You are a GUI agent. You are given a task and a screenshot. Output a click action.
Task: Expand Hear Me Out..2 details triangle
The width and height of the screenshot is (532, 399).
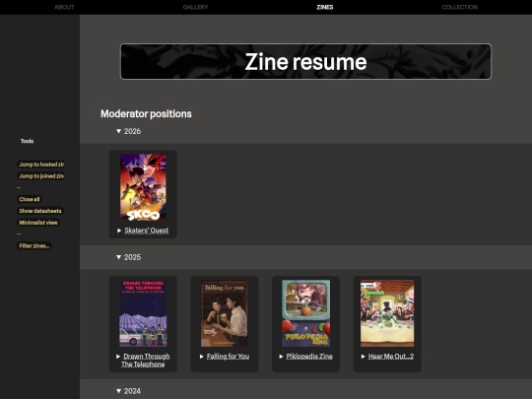(363, 357)
